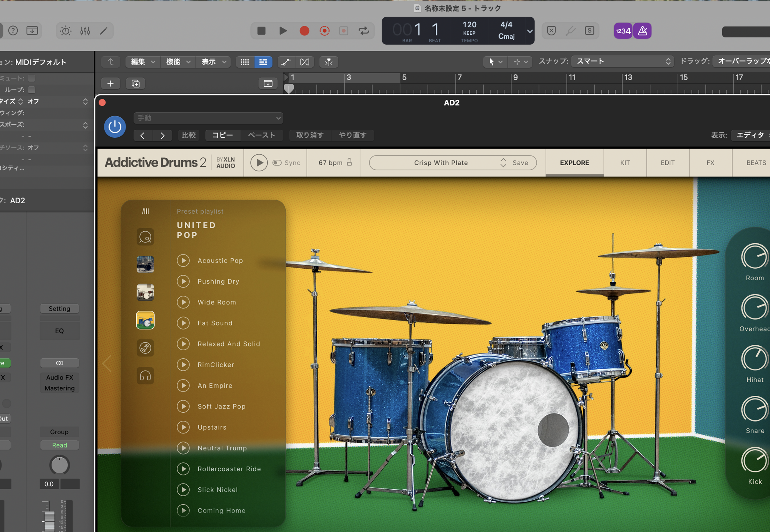Switch to grid view icon

coord(244,62)
